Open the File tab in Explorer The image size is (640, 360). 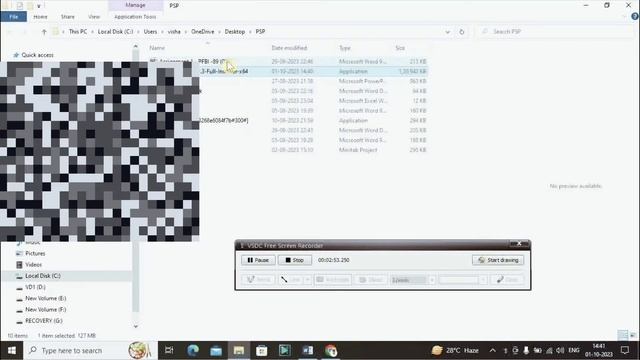[x=13, y=17]
